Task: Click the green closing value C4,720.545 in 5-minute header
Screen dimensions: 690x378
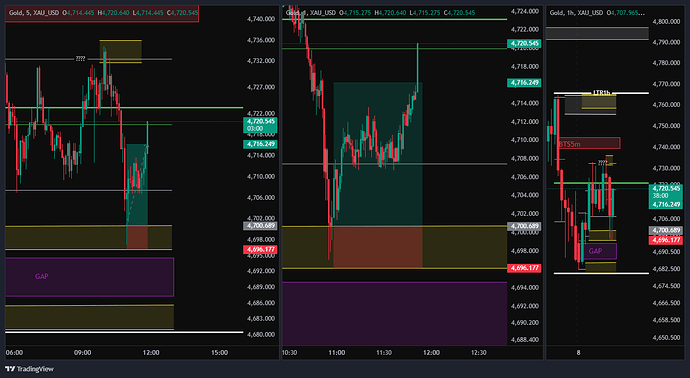Action: point(182,13)
